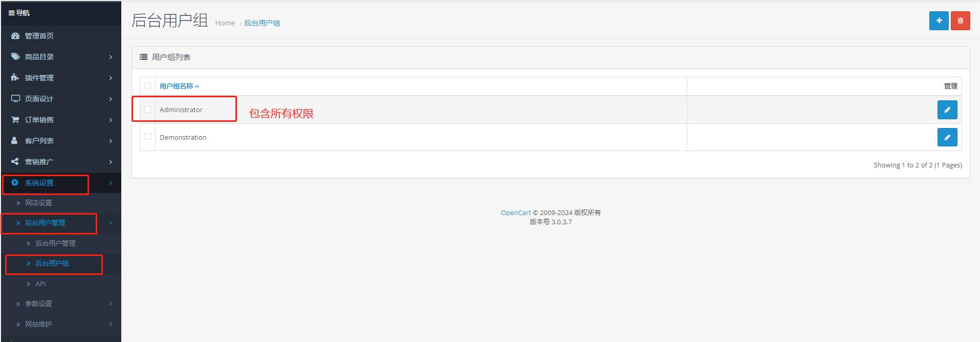The width and height of the screenshot is (980, 342).
Task: Click the OpenCart footer link
Action: pos(515,212)
